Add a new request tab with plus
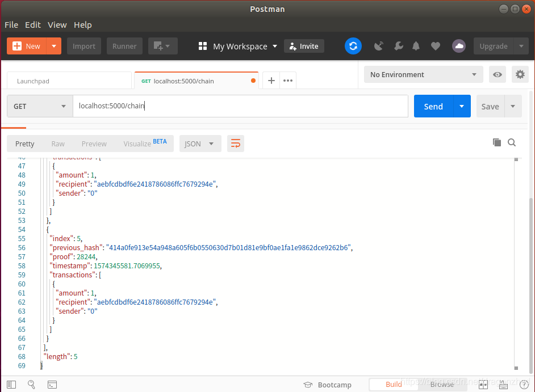Viewport: 535px width, 392px height. click(x=271, y=81)
